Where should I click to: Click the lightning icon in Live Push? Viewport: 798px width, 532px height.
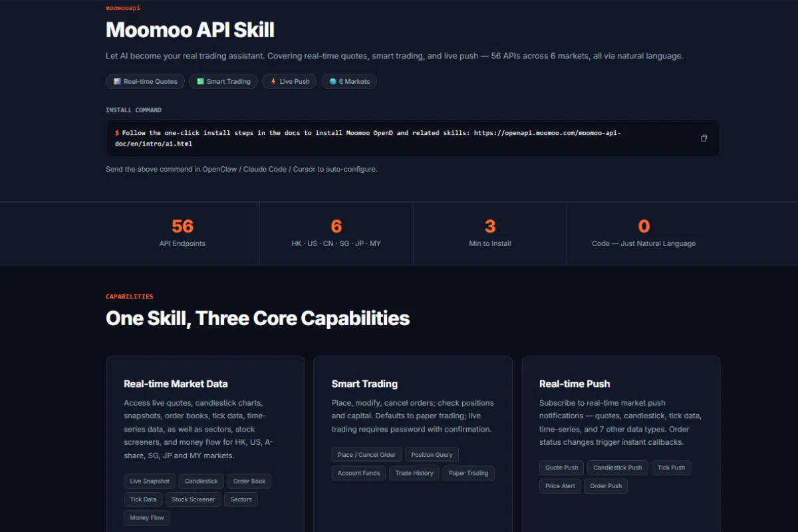[x=273, y=81]
